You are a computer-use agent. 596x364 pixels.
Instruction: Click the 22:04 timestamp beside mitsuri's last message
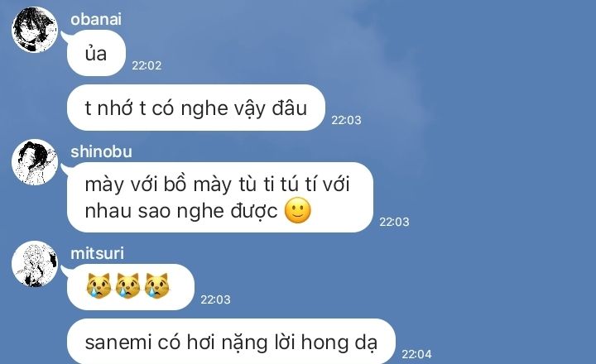(416, 355)
